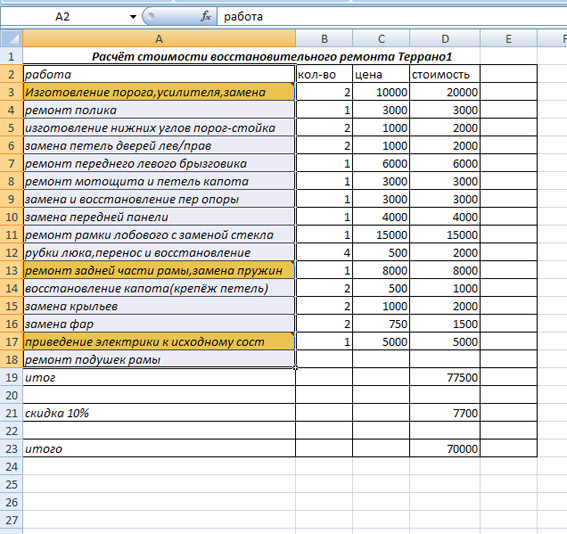The image size is (567, 534).
Task: Select column C header
Action: point(381,38)
